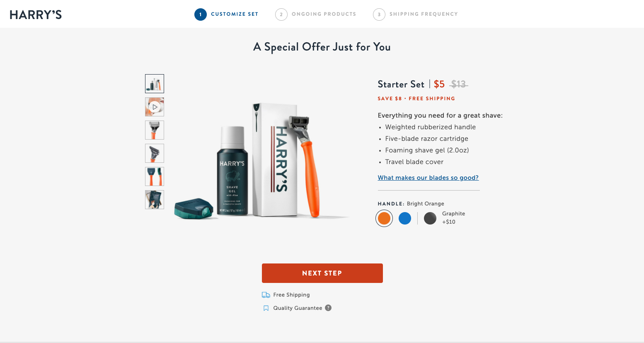Image resolution: width=644 pixels, height=343 pixels.
Task: Play the product video thumbnail
Action: (x=155, y=107)
